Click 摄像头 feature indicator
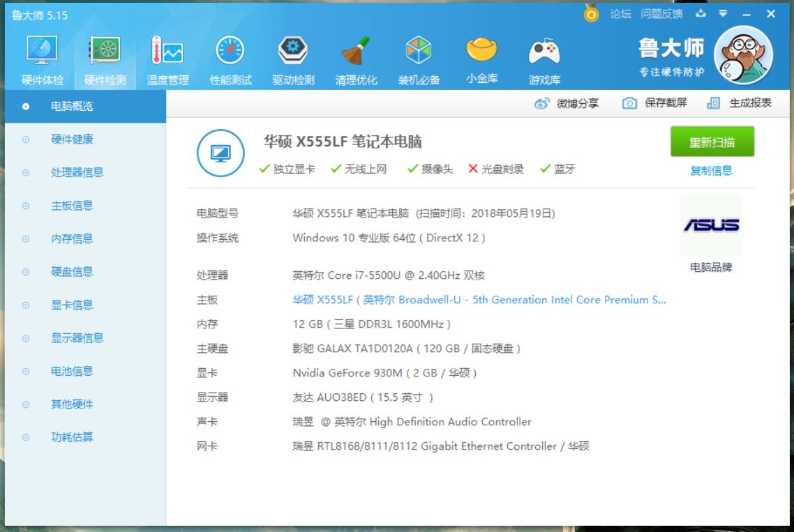The height and width of the screenshot is (532, 794). point(430,169)
